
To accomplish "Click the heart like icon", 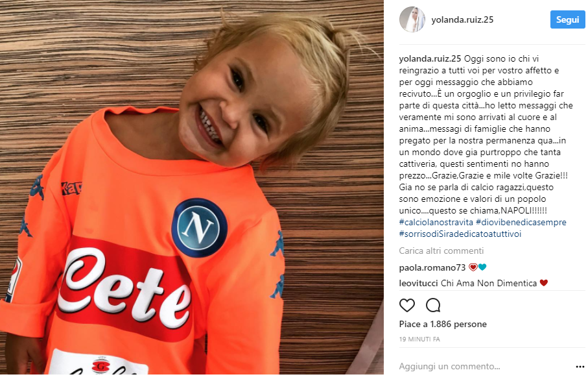I will [407, 306].
